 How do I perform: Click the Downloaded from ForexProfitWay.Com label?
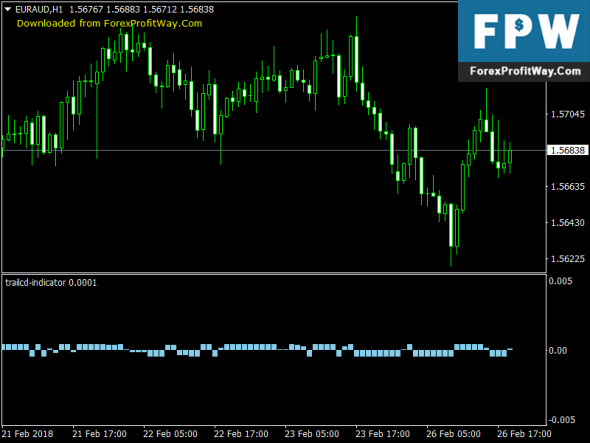(109, 23)
